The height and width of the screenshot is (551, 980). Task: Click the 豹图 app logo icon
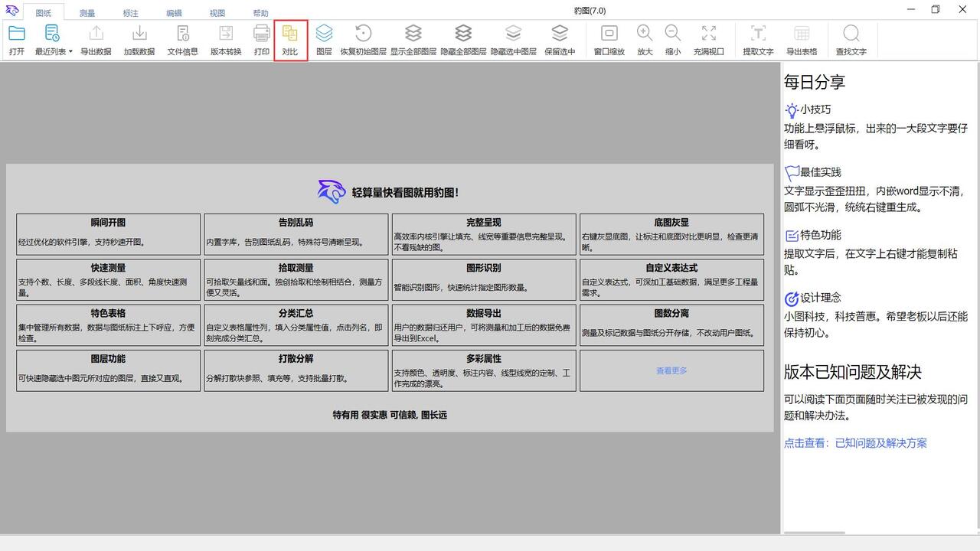point(12,10)
